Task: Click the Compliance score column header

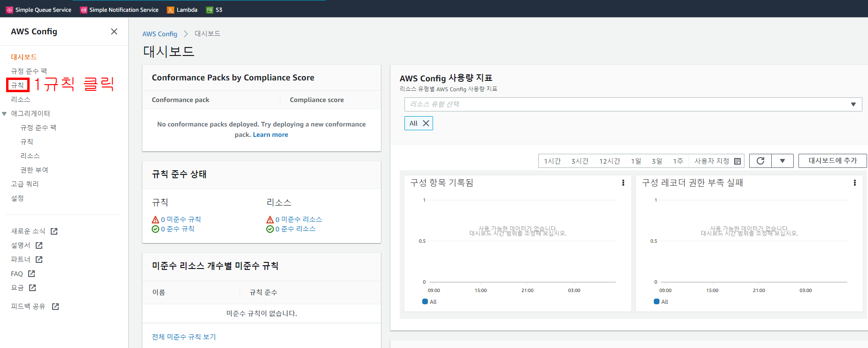Action: coord(317,100)
